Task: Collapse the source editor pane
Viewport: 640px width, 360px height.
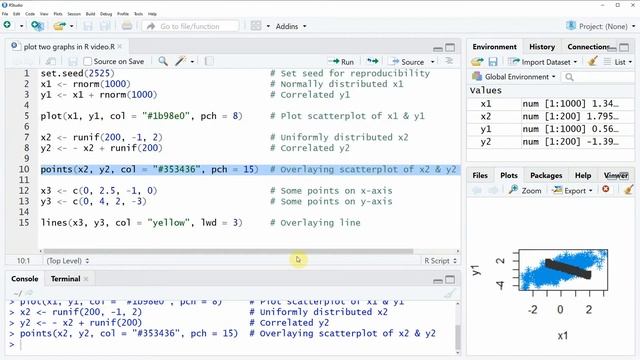Action: pyautogui.click(x=438, y=48)
